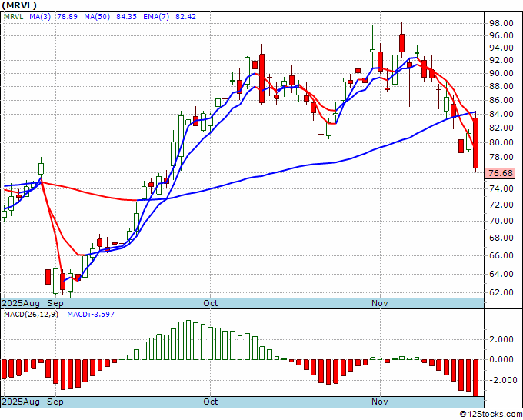Select the EMA(7) legend label
The width and height of the screenshot is (523, 420).
(x=156, y=17)
